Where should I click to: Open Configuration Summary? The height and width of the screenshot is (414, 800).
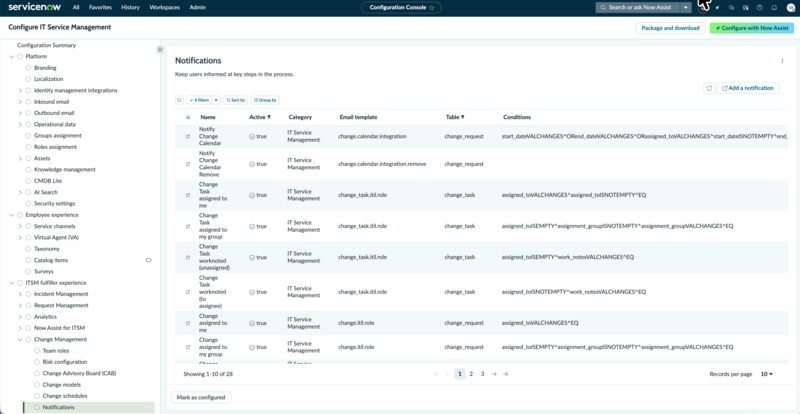(x=46, y=45)
